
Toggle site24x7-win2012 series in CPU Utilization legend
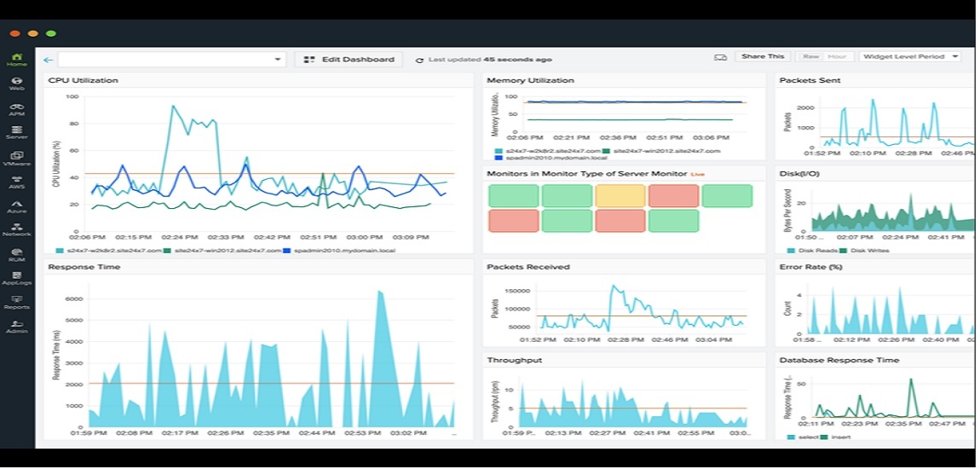point(222,250)
